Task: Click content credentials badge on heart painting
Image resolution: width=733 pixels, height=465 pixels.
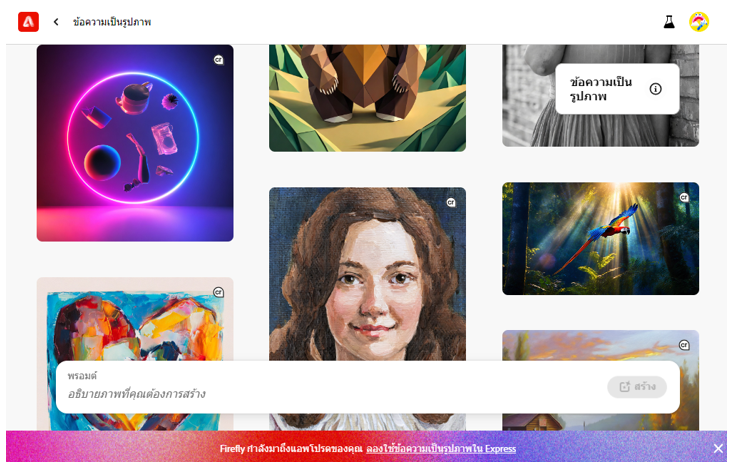Action: pyautogui.click(x=218, y=292)
